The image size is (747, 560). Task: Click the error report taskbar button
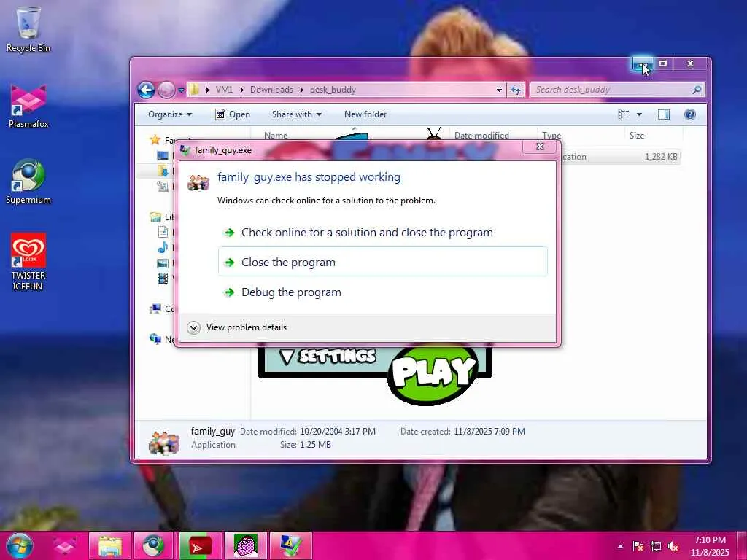click(x=290, y=545)
